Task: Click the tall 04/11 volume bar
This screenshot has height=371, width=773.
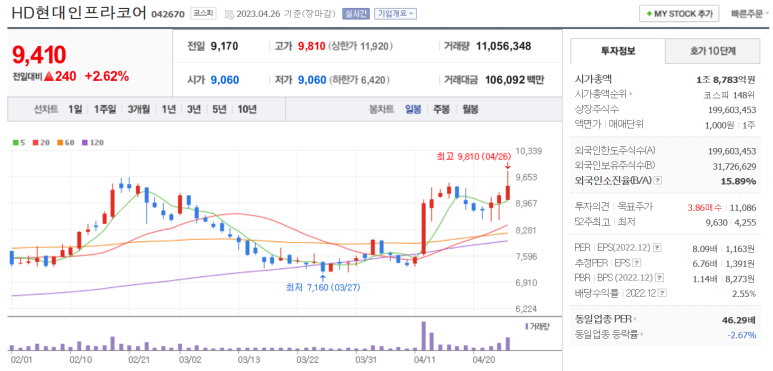Action: 423,336
